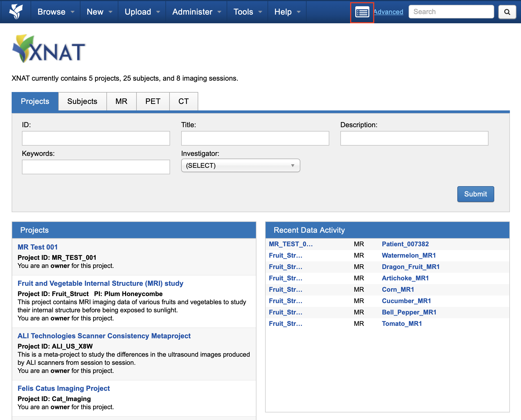
Task: Open the Administer menu
Action: [196, 12]
